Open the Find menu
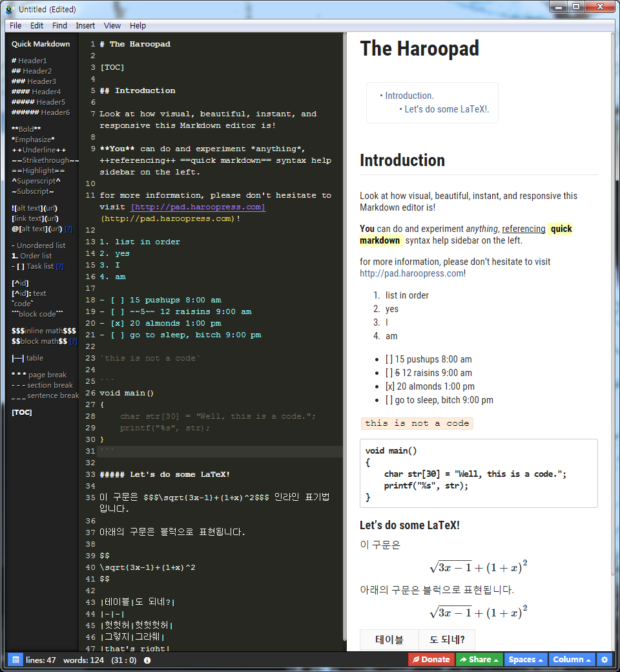The width and height of the screenshot is (620, 672). coord(59,26)
